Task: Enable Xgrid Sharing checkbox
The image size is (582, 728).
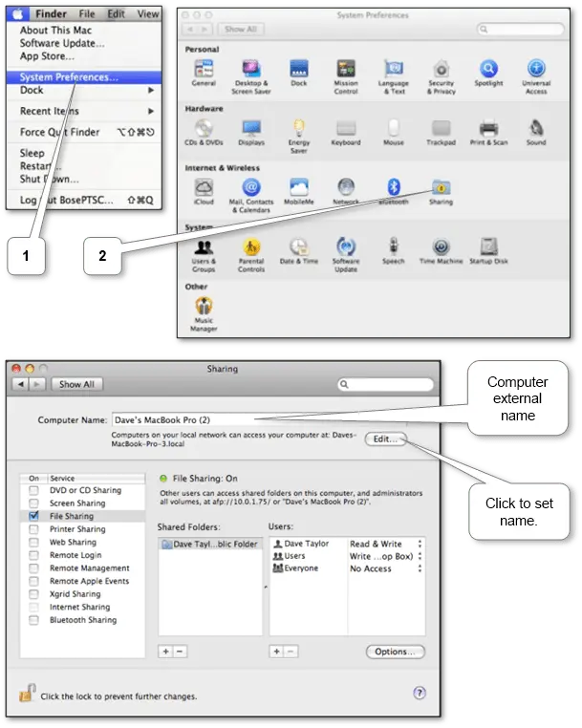Action: click(33, 594)
